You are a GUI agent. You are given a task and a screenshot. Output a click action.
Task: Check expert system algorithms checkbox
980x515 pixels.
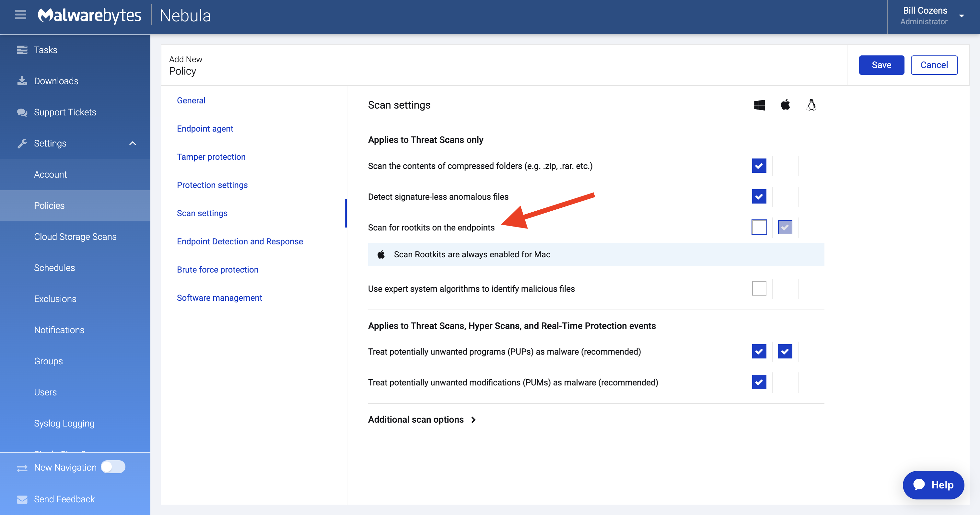759,288
